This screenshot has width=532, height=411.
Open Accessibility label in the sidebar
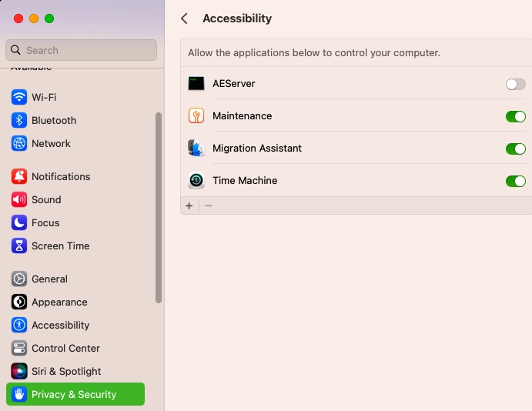[x=60, y=326]
